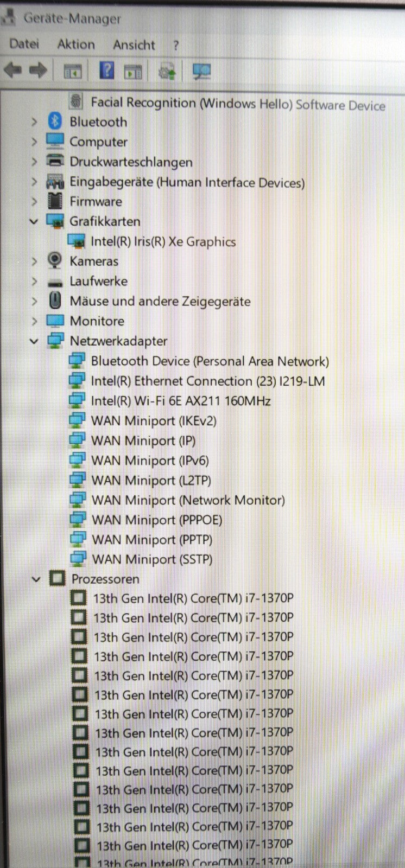This screenshot has width=405, height=868.
Task: Expand the Druckwarteschlangen node
Action: 34,162
